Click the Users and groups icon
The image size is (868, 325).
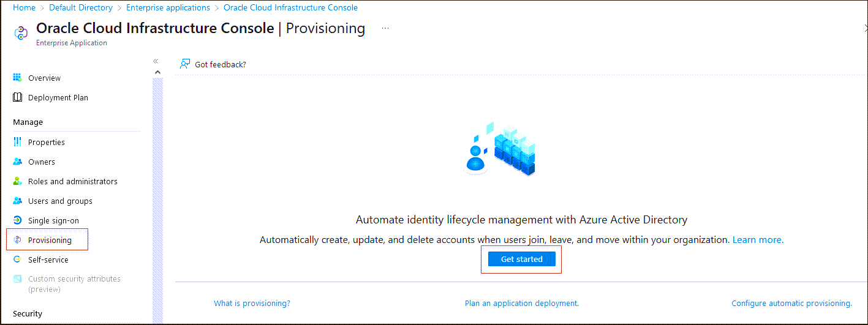[x=17, y=201]
